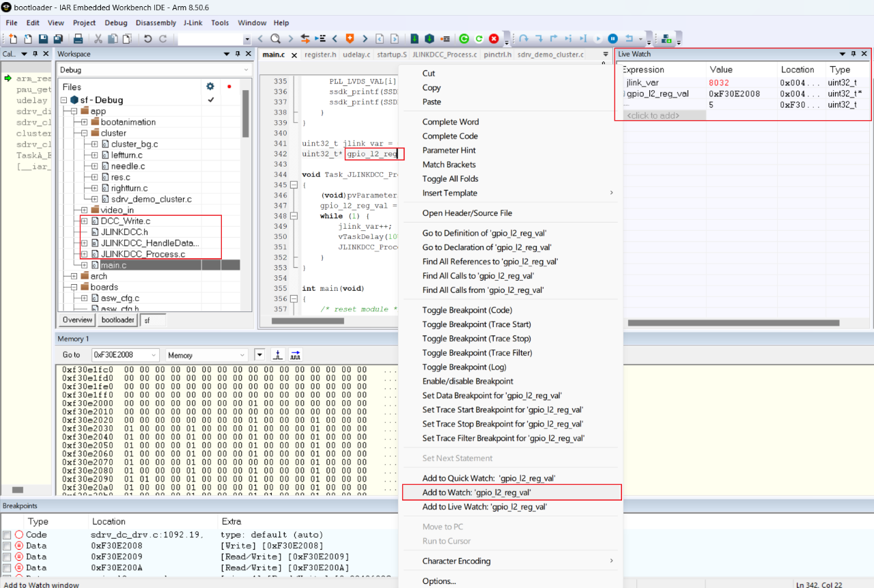The height and width of the screenshot is (588, 874).
Task: Stop debugging with the red X icon
Action: (x=494, y=39)
